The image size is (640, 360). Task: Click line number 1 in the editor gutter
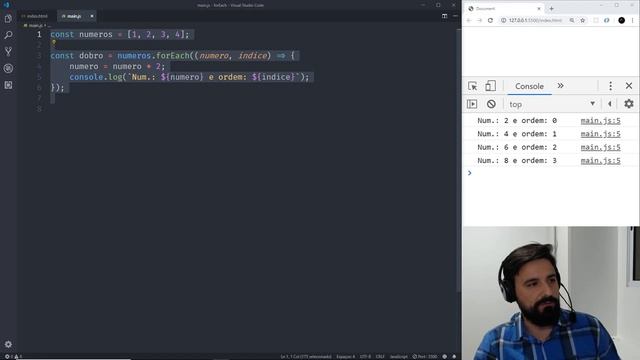[x=39, y=34]
